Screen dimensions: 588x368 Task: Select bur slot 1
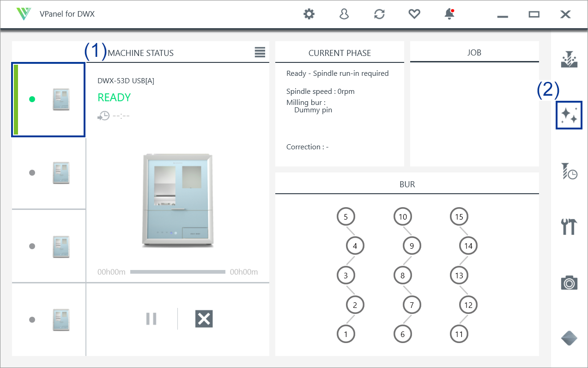click(346, 334)
